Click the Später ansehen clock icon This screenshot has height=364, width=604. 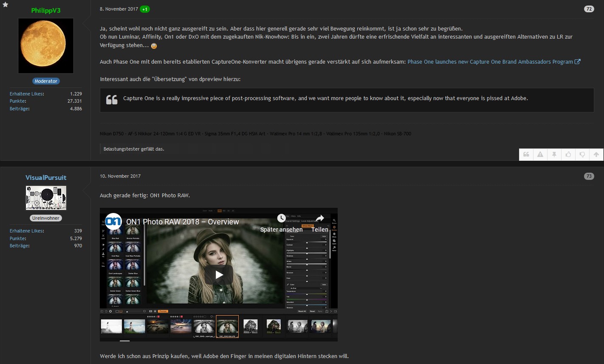tap(281, 218)
